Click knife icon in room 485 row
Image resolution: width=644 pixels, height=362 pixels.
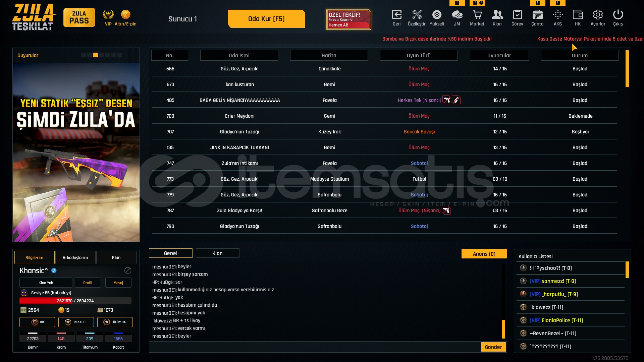point(456,100)
